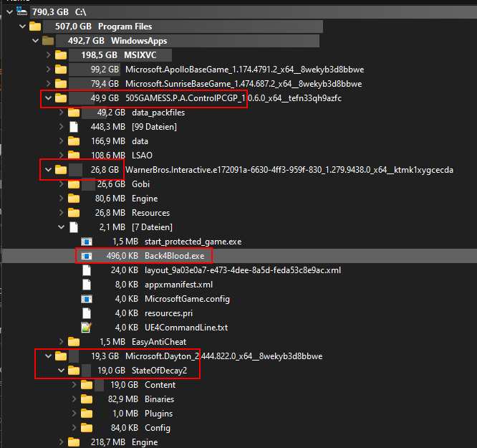Image resolution: width=477 pixels, height=448 pixels.
Task: Select the data folder with 166,9 MB
Action: pyautogui.click(x=239, y=141)
